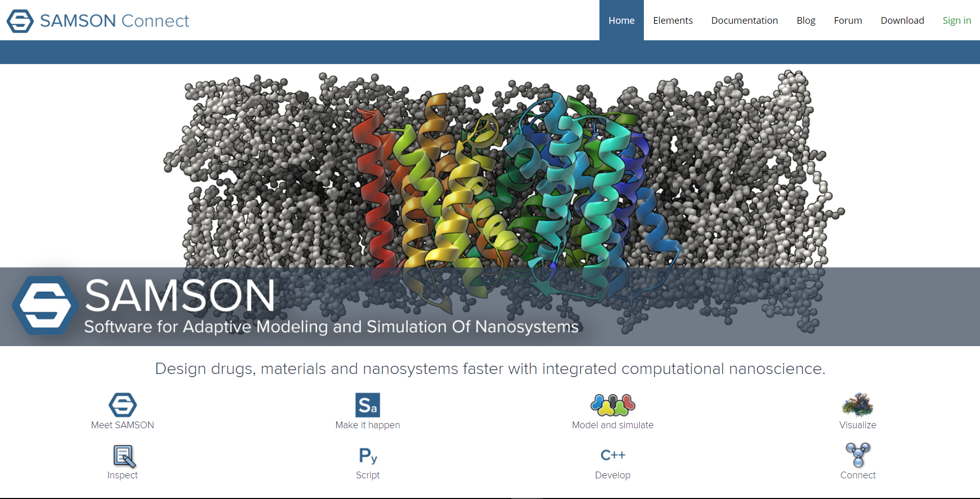
Task: Click the Sign in link
Action: point(957,20)
